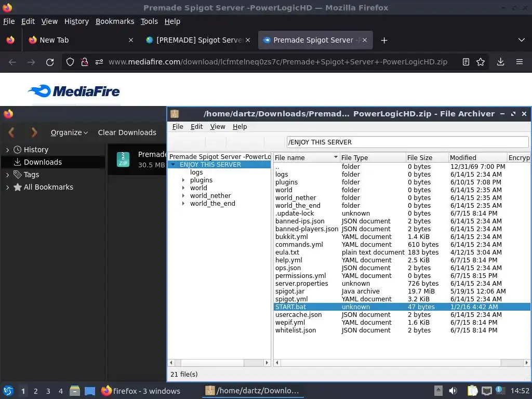The height and width of the screenshot is (399, 532).
Task: Expand the world_the_end folder tree node
Action: [x=183, y=204]
